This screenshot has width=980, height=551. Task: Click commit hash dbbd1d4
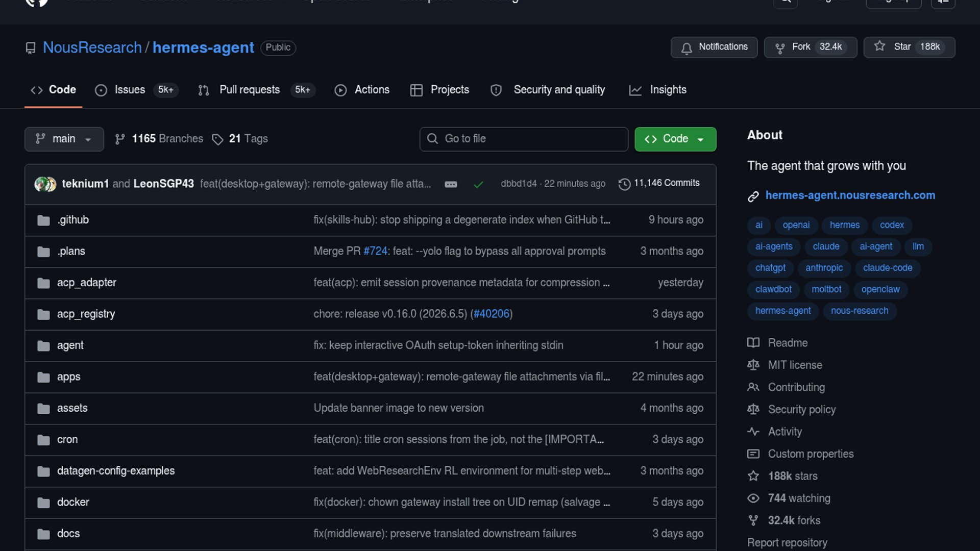(x=519, y=184)
